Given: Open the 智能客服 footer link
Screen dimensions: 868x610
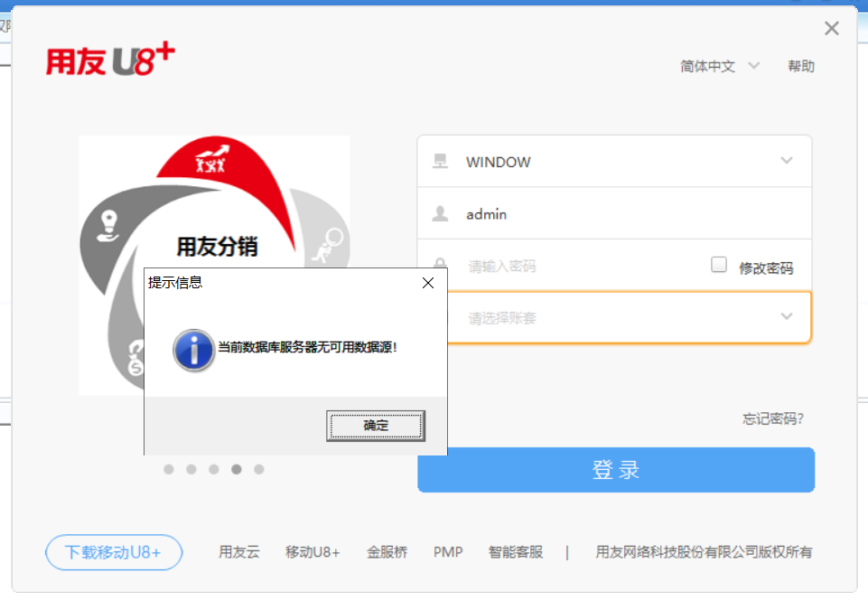Looking at the screenshot, I should click(x=516, y=552).
